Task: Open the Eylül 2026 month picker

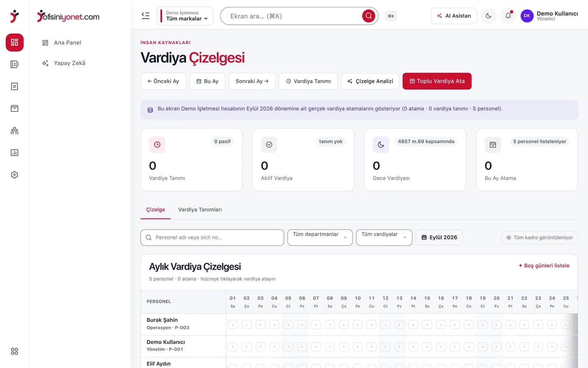Action: point(439,237)
